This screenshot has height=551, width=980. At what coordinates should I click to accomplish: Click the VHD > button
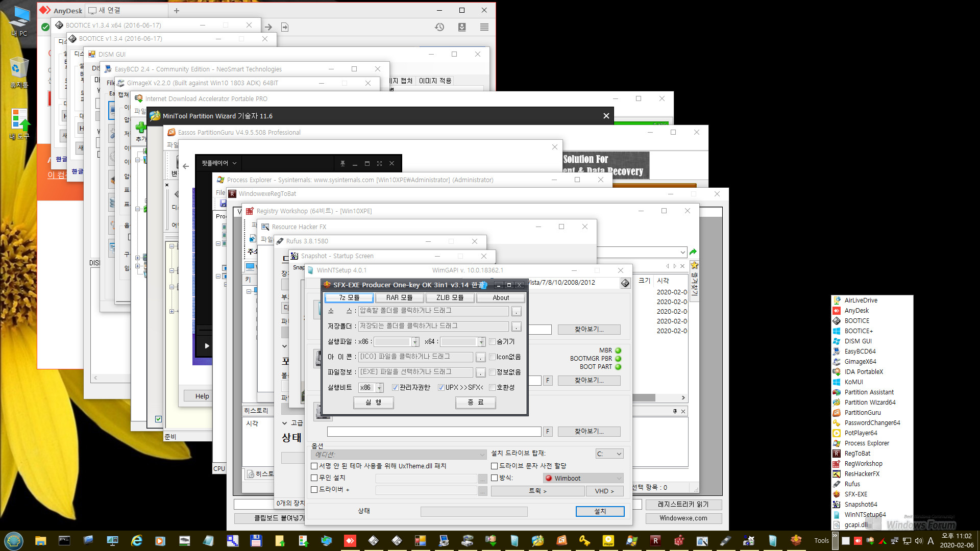coord(604,491)
